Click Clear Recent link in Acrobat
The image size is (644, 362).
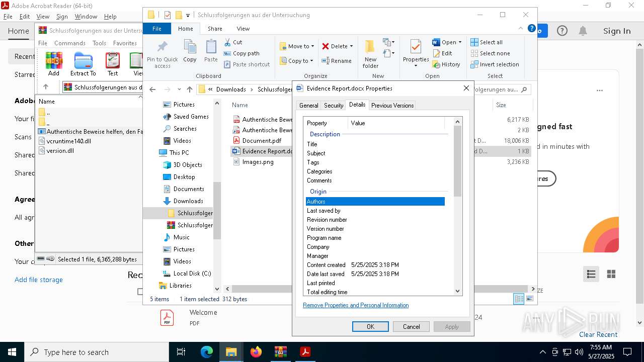pyautogui.click(x=598, y=334)
